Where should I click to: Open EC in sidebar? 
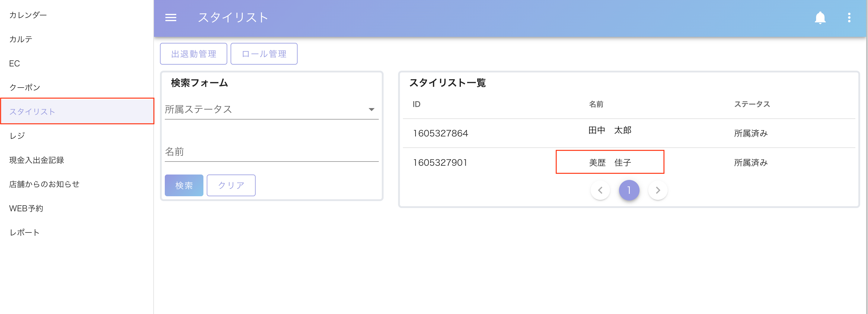[x=77, y=63]
